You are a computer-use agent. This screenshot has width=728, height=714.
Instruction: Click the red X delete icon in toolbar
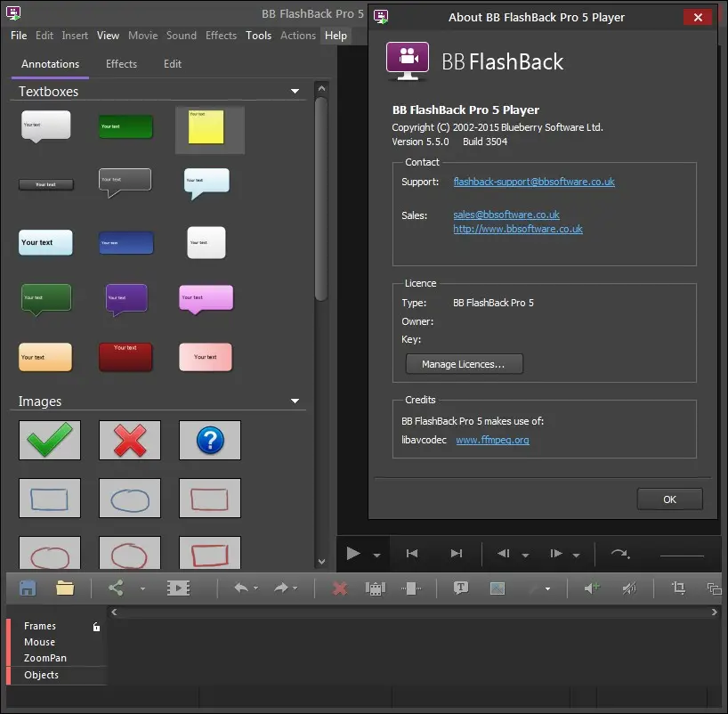tap(339, 588)
